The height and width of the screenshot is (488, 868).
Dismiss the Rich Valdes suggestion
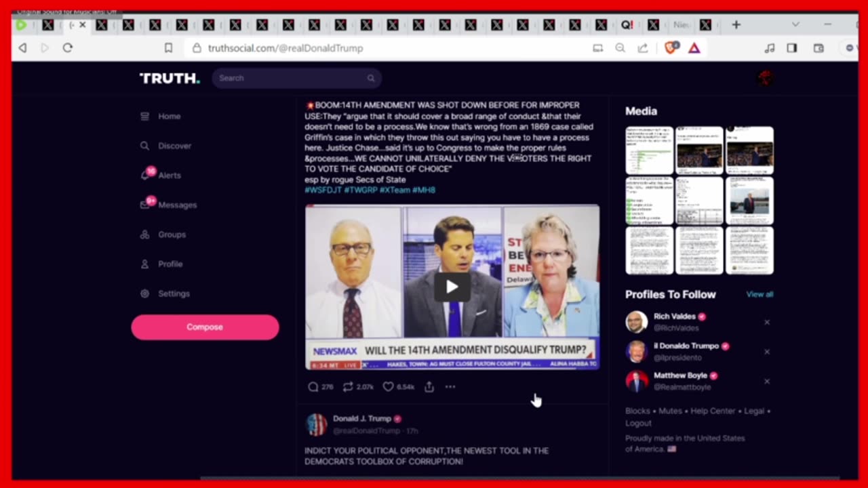[x=767, y=323]
